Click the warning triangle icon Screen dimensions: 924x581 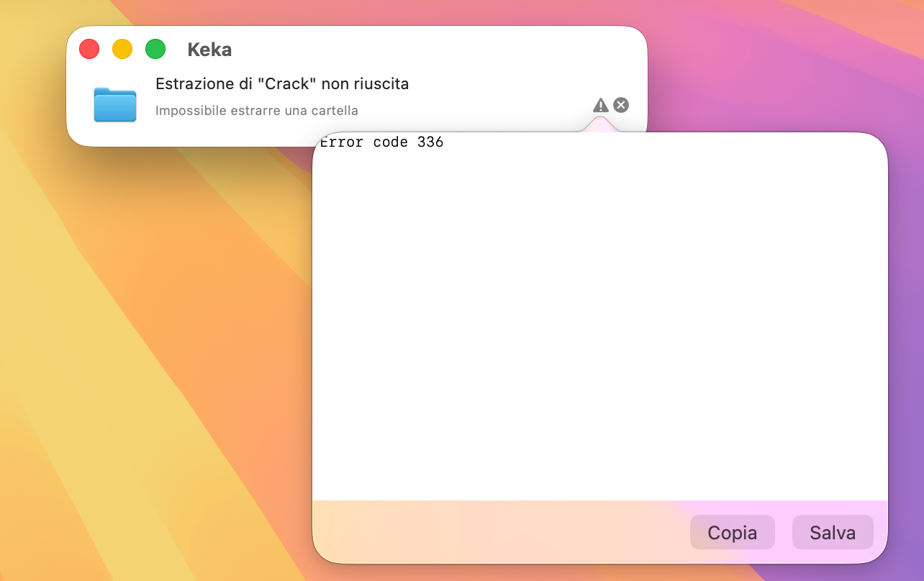click(x=600, y=106)
